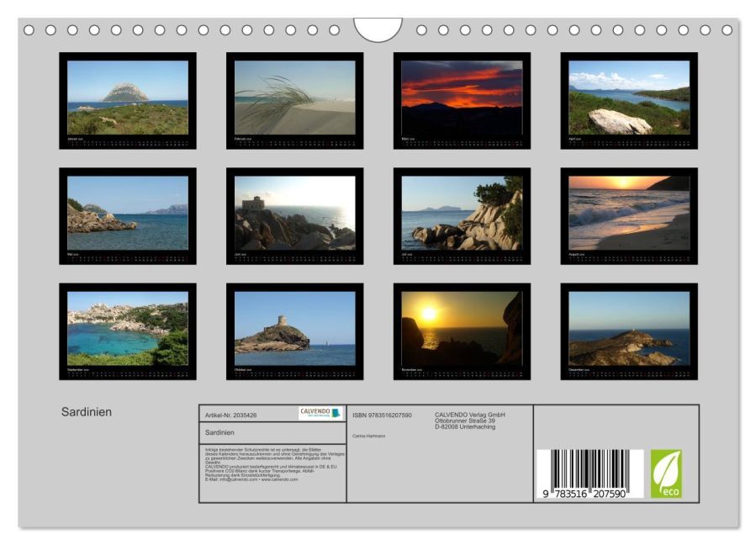Select the ISBN 9783516207590 text

click(382, 415)
